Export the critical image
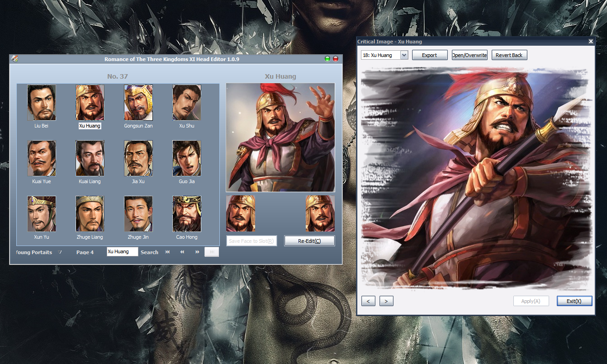The width and height of the screenshot is (607, 364). pos(430,55)
